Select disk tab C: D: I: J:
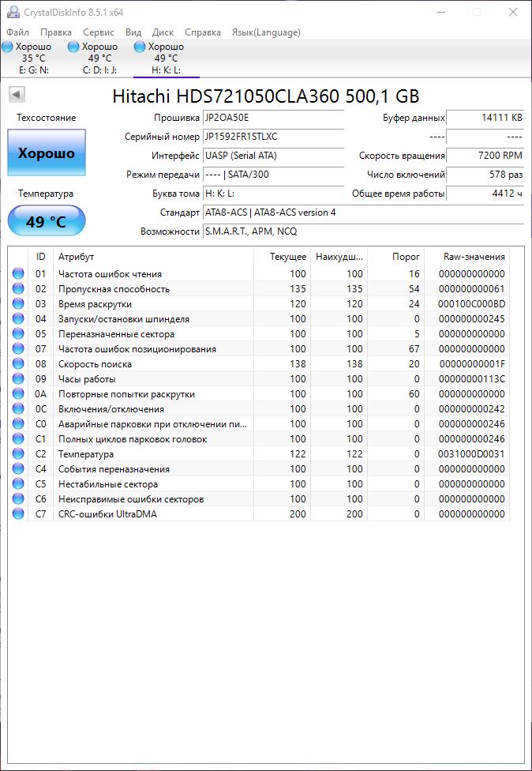Image resolution: width=532 pixels, height=771 pixels. 99,58
